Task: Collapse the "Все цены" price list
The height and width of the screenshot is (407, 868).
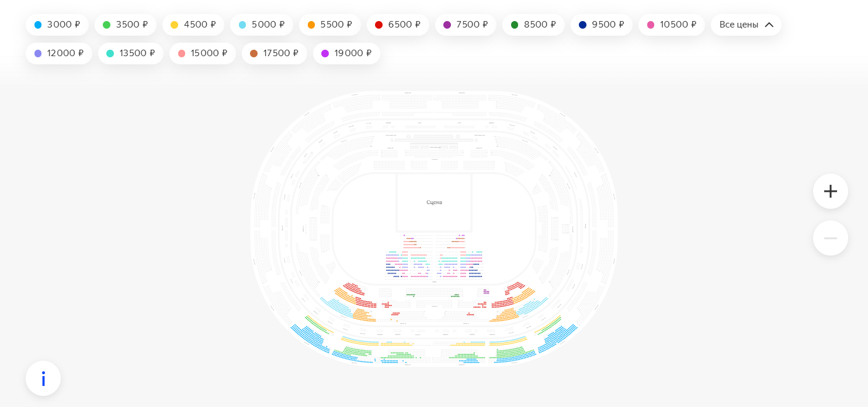Action: (x=746, y=25)
